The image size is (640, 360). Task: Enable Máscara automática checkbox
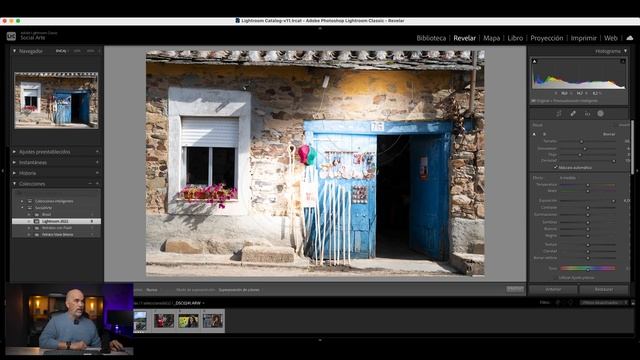click(x=556, y=167)
